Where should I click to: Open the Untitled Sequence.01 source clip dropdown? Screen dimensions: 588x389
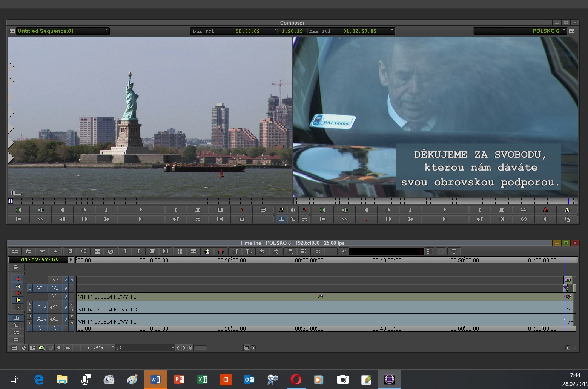pos(106,30)
